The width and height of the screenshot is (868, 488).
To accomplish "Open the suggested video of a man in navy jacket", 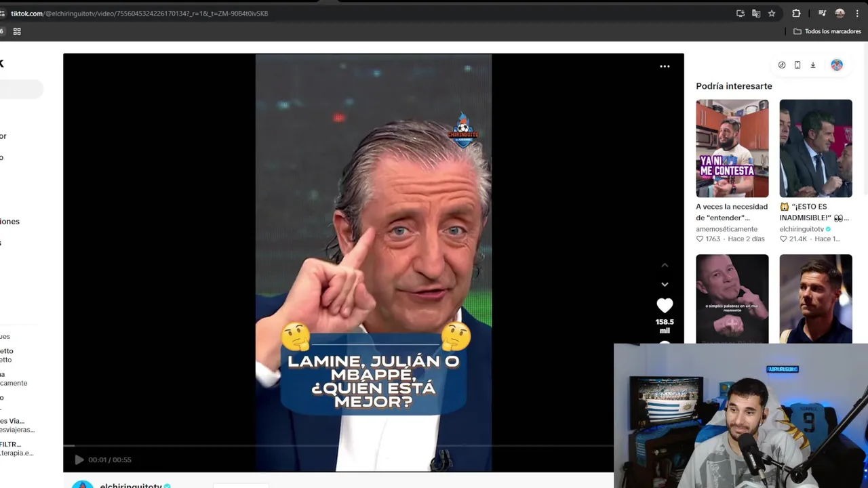I will point(815,299).
